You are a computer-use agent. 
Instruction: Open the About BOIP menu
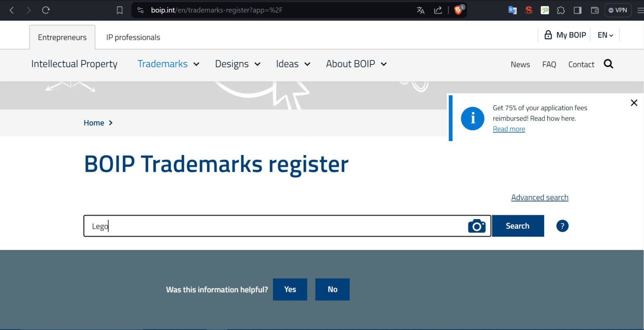356,64
